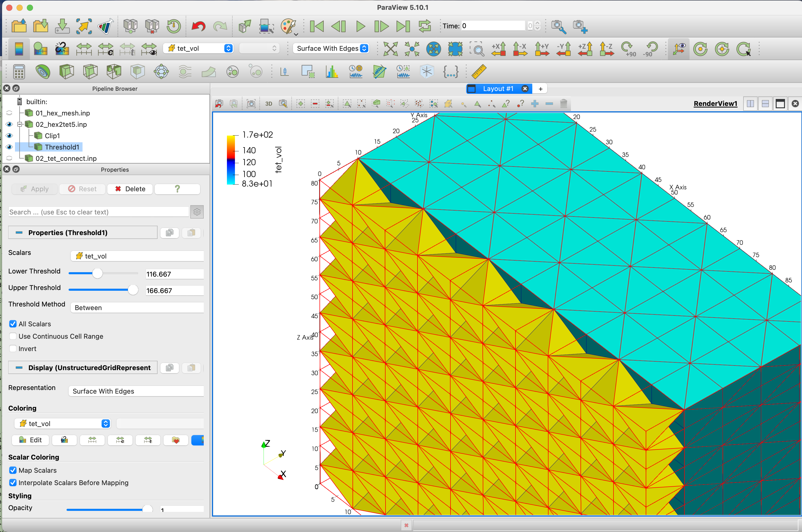Click the Undo red arrow

click(199, 26)
